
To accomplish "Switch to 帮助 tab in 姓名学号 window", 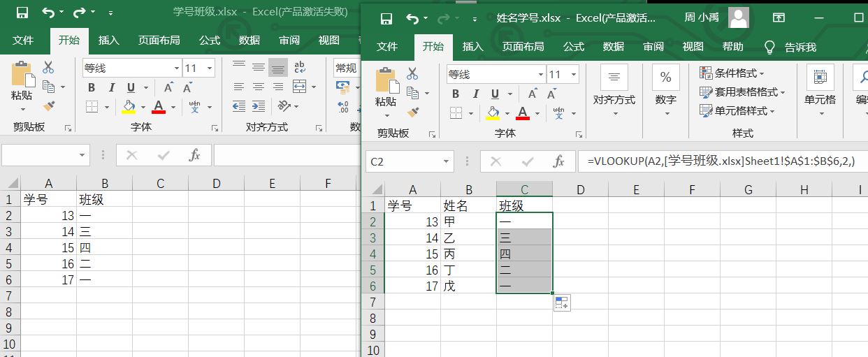I will point(733,47).
